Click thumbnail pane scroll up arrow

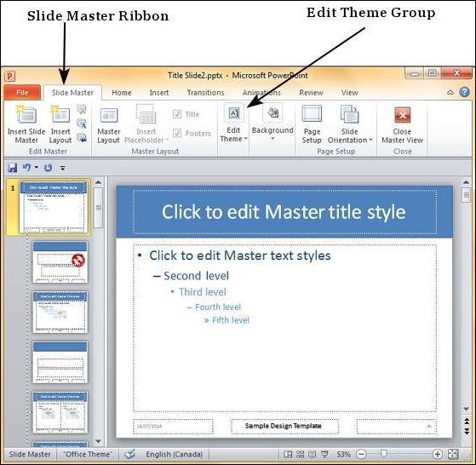[x=98, y=182]
